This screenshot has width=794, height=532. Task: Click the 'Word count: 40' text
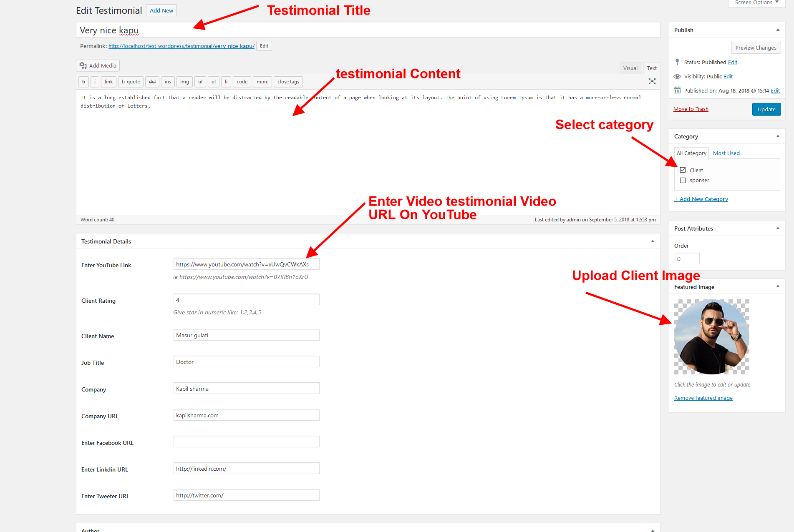[x=97, y=220]
